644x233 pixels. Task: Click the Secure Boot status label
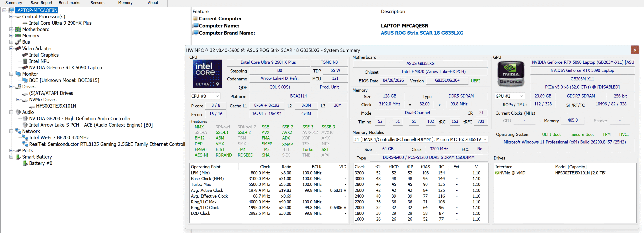[x=582, y=135]
